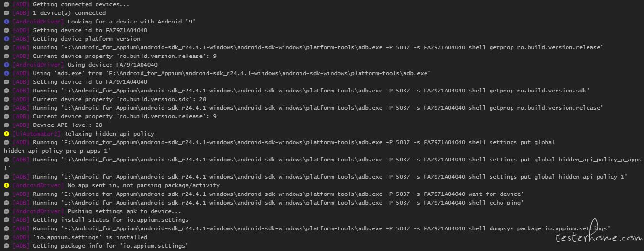Click the warning icon next to 'No app sent in'
The width and height of the screenshot is (644, 251).
(6, 185)
